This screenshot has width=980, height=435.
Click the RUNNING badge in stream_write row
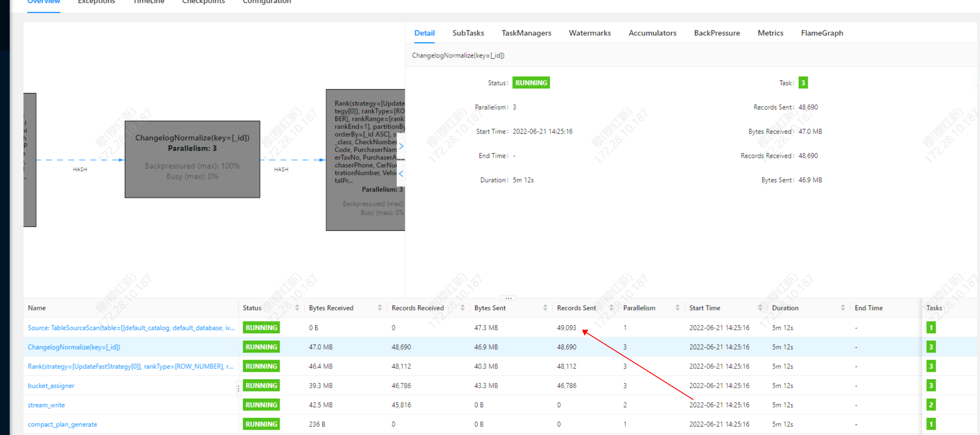tap(261, 405)
